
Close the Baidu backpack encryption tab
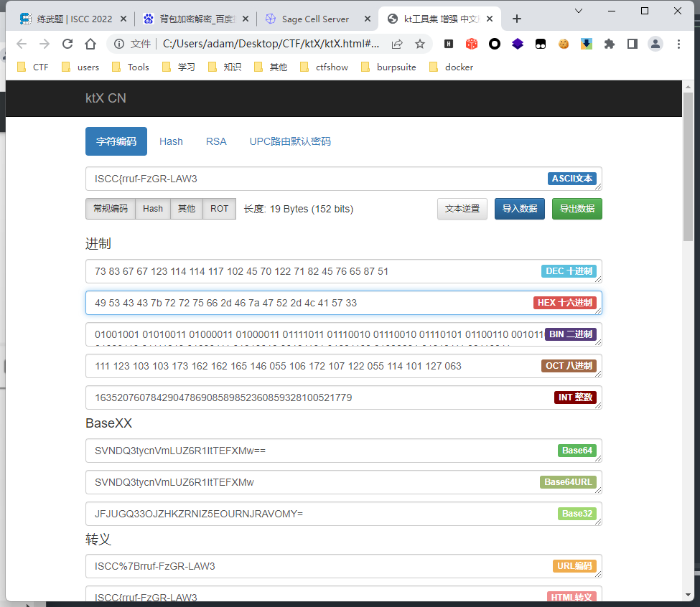pos(246,19)
